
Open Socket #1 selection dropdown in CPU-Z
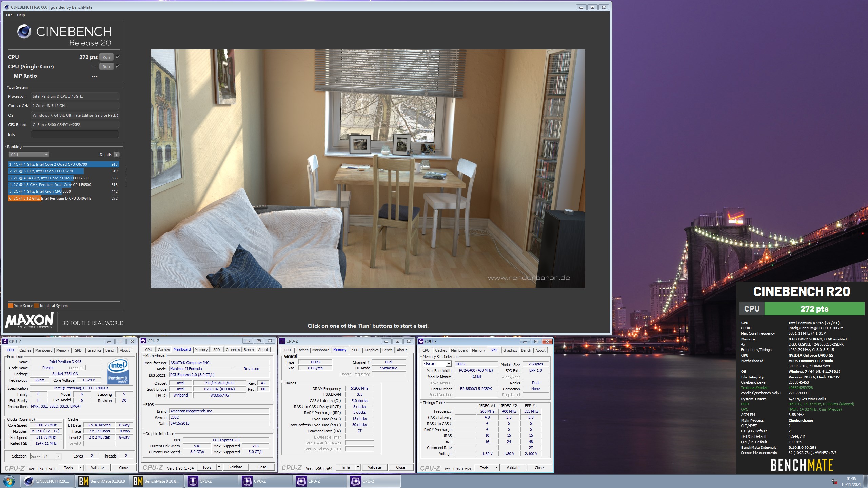tap(45, 456)
